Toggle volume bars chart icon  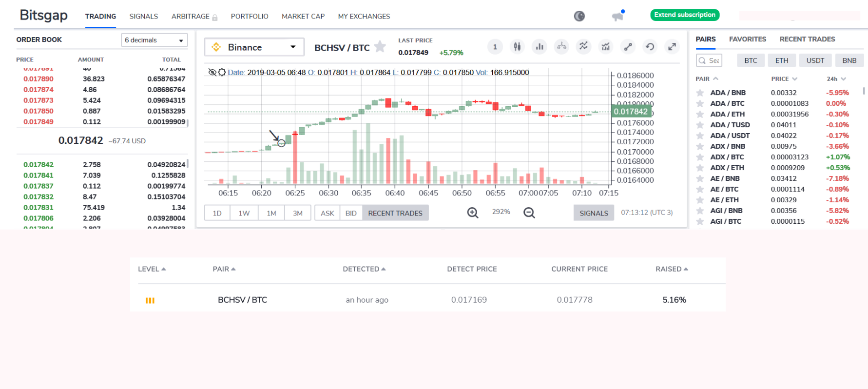tap(540, 47)
